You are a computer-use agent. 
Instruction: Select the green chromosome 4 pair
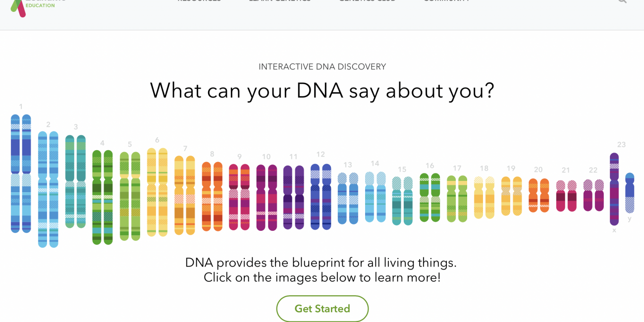point(103,197)
